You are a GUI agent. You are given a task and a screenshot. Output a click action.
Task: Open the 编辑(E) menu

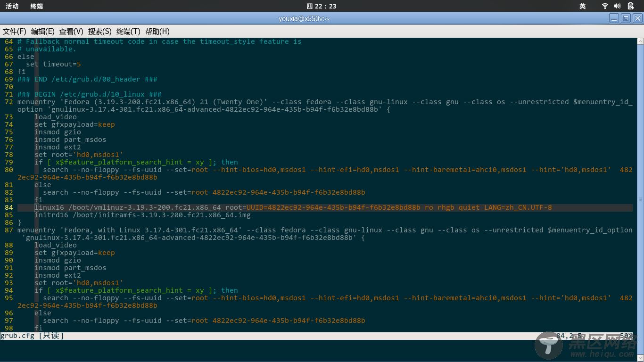(x=43, y=32)
